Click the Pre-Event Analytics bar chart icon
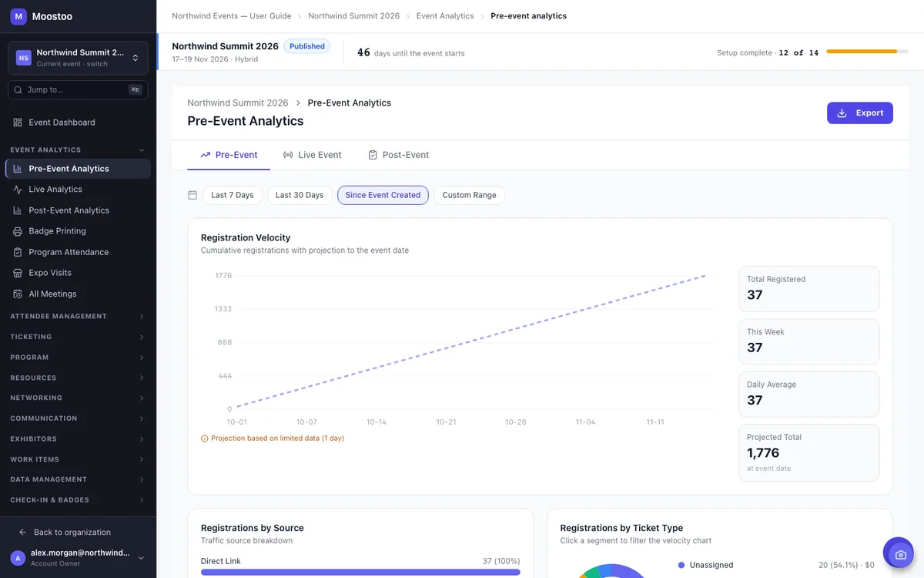 [18, 169]
